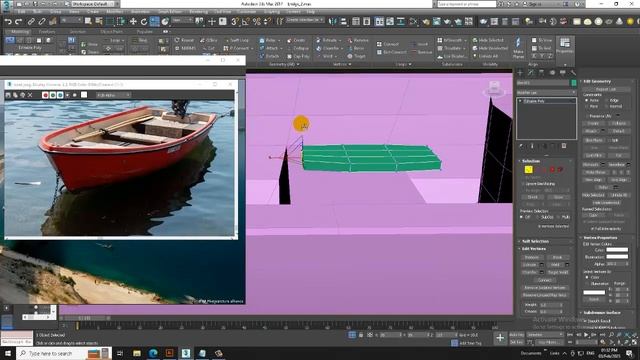The height and width of the screenshot is (360, 640).
Task: Select Multi radio under Preview Selection
Action: [x=558, y=217]
